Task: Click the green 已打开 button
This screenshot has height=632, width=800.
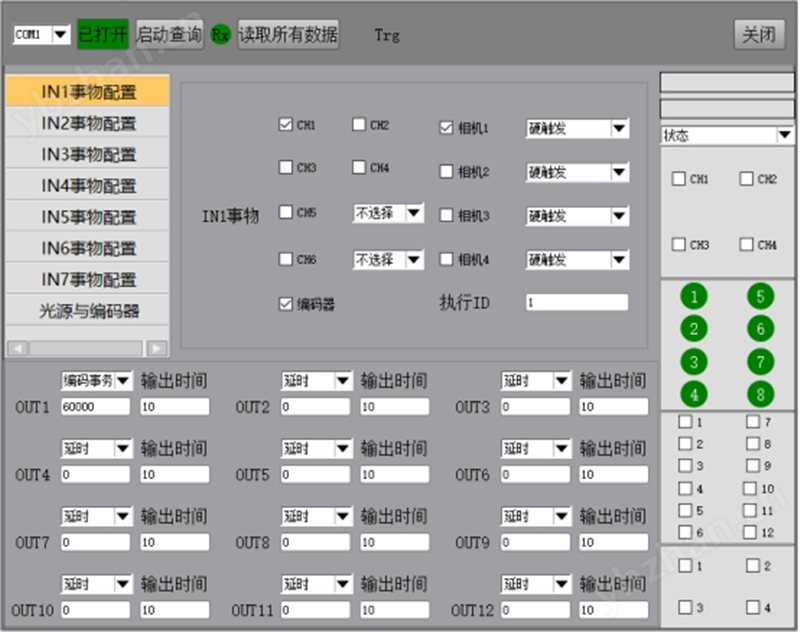Action: click(103, 35)
